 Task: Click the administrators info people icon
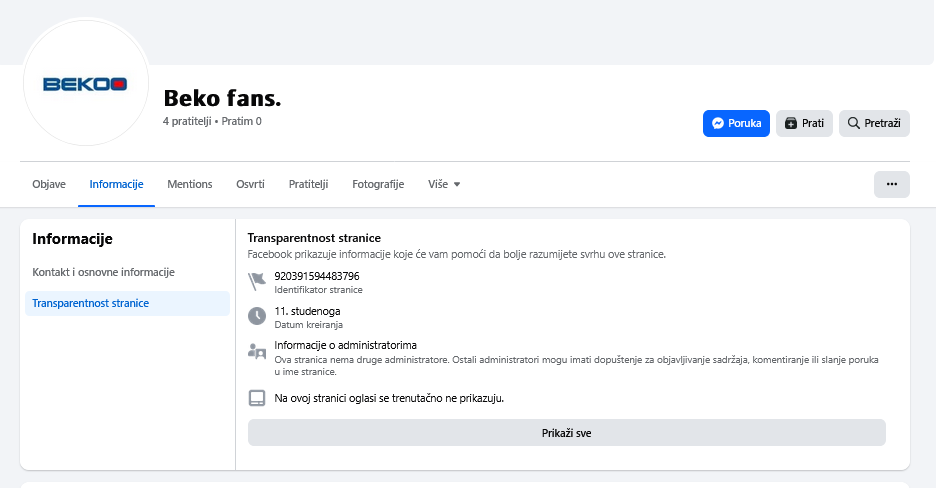point(257,352)
